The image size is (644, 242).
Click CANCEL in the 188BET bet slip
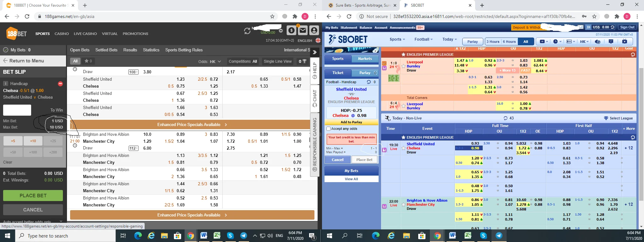33,210
